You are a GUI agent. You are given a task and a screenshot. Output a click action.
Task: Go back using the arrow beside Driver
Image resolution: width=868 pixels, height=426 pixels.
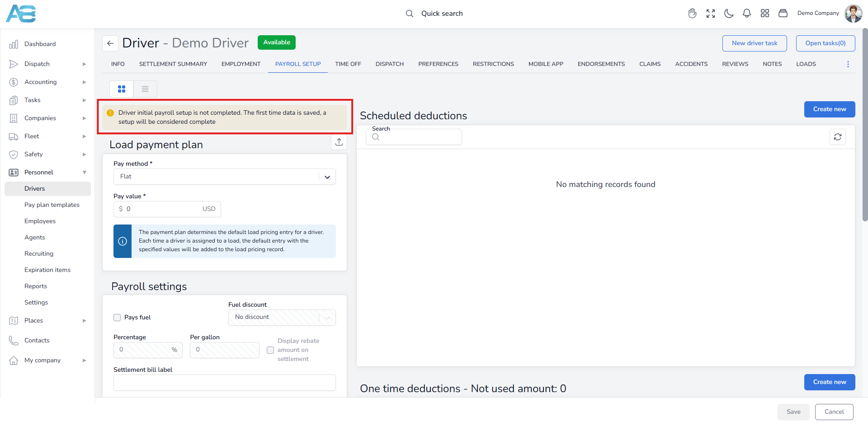(x=110, y=43)
